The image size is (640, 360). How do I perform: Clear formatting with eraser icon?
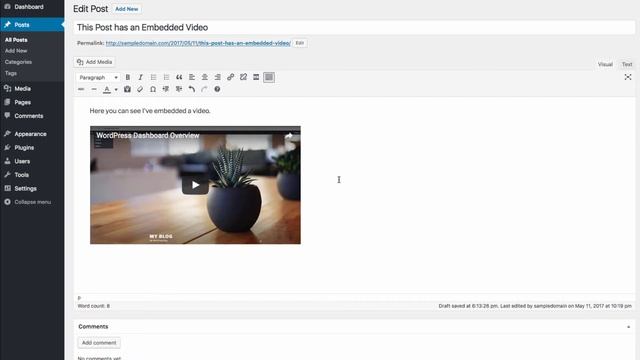pyautogui.click(x=140, y=89)
